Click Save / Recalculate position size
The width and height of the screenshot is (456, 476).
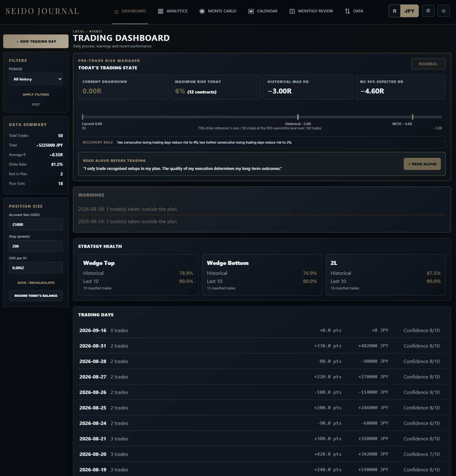tap(36, 283)
